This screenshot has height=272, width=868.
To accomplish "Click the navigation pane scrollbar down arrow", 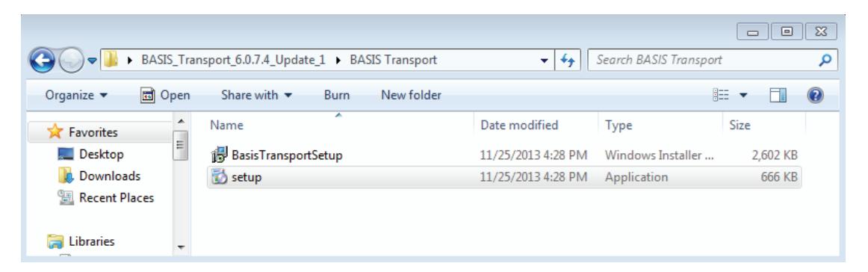I will tap(181, 247).
